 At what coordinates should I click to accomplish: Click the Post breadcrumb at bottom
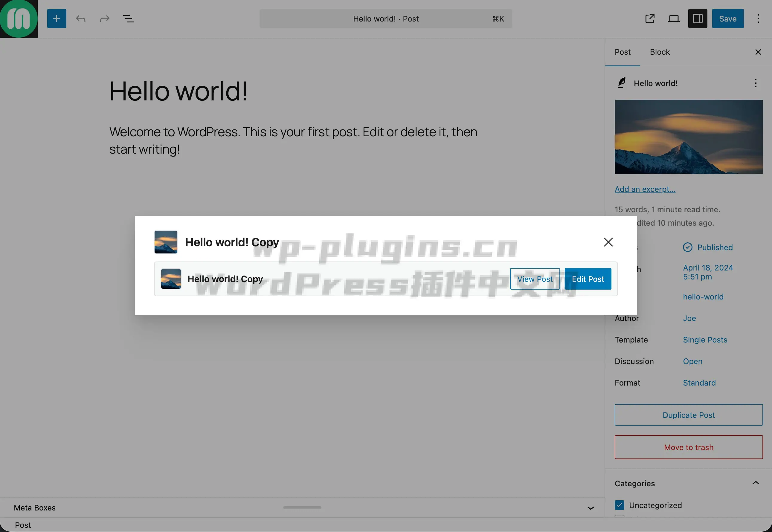pos(23,525)
